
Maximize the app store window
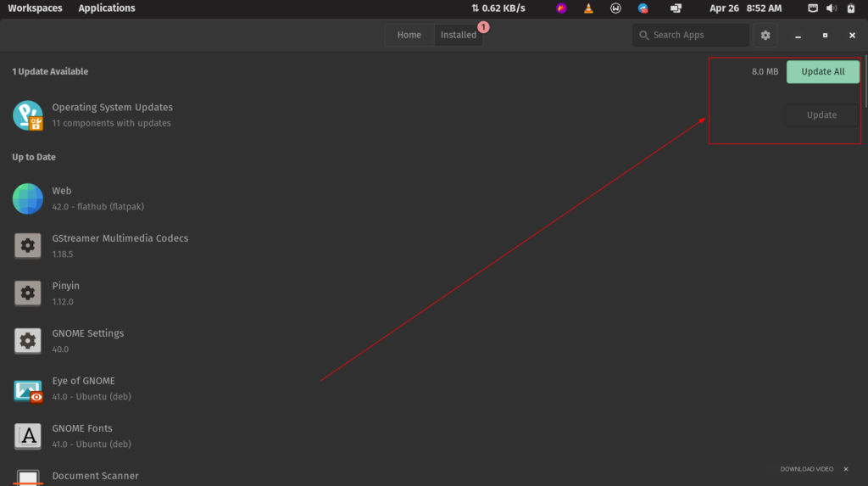point(825,35)
